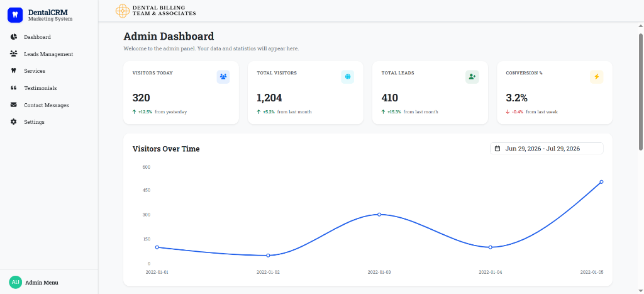The width and height of the screenshot is (644, 294).
Task: Click the Dental Billing Team & Associates text
Action: pos(164,11)
